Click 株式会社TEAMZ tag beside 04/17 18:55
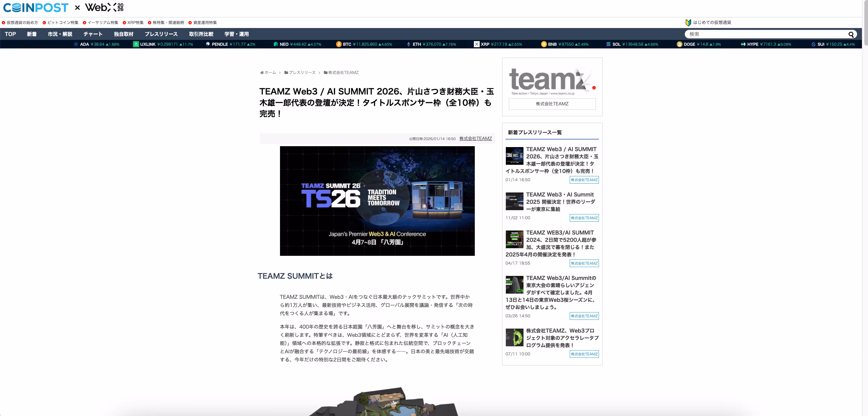 [x=584, y=263]
